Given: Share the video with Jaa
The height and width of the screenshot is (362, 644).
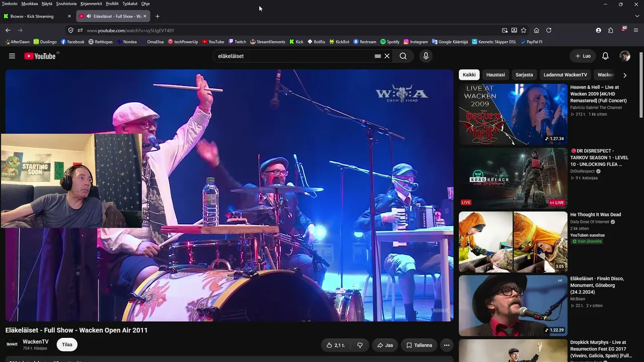Looking at the screenshot, I should [x=385, y=345].
